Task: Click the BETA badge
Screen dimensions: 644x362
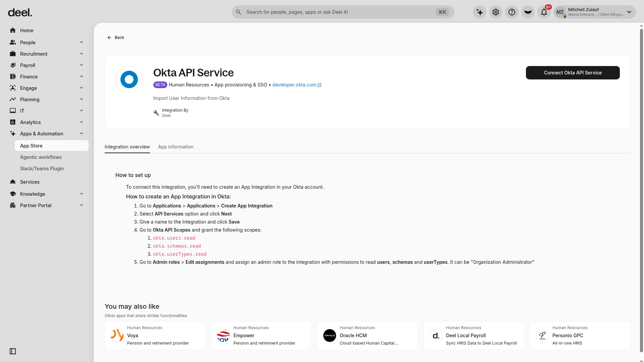Action: click(160, 85)
